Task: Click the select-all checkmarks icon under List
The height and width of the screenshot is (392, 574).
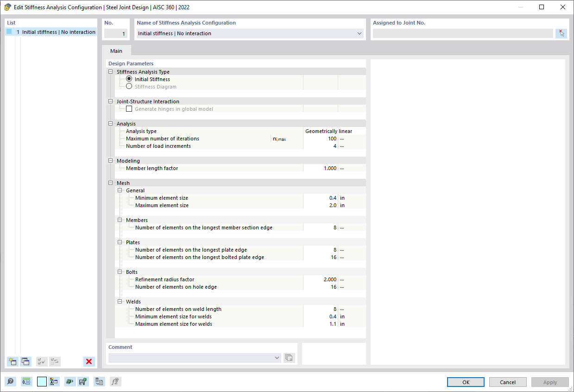Action: click(x=42, y=361)
